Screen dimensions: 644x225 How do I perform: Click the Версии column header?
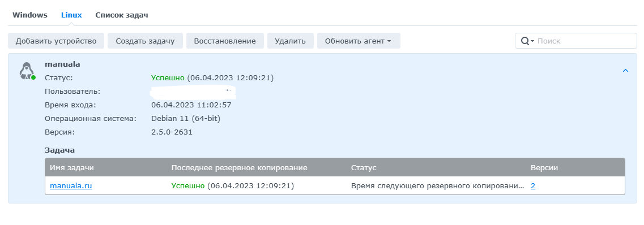tap(544, 168)
